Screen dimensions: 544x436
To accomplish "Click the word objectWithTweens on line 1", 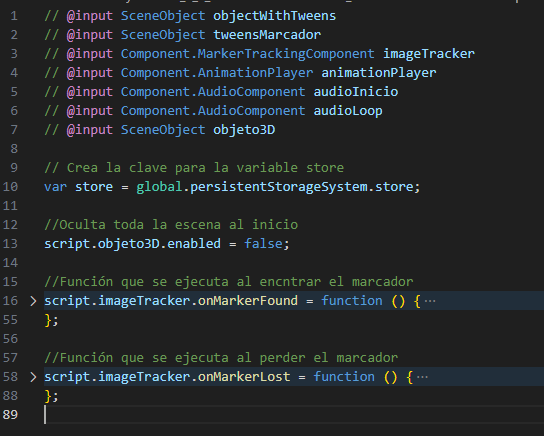I will pyautogui.click(x=274, y=16).
